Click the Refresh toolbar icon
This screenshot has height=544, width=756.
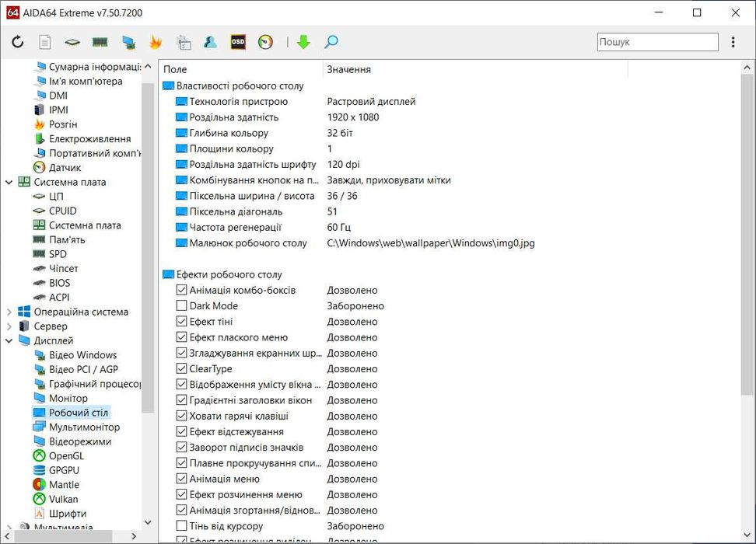[x=18, y=42]
